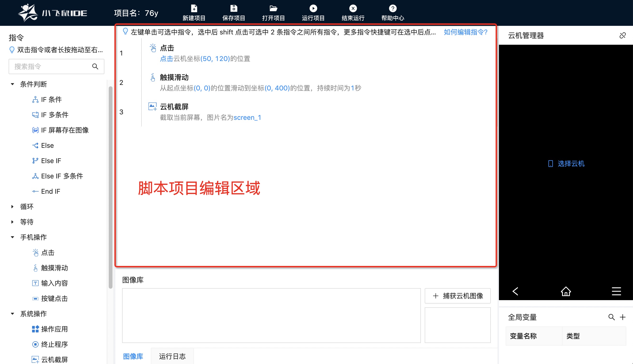633x364 pixels.
Task: Open the 帮助中心 help icon
Action: tap(393, 9)
